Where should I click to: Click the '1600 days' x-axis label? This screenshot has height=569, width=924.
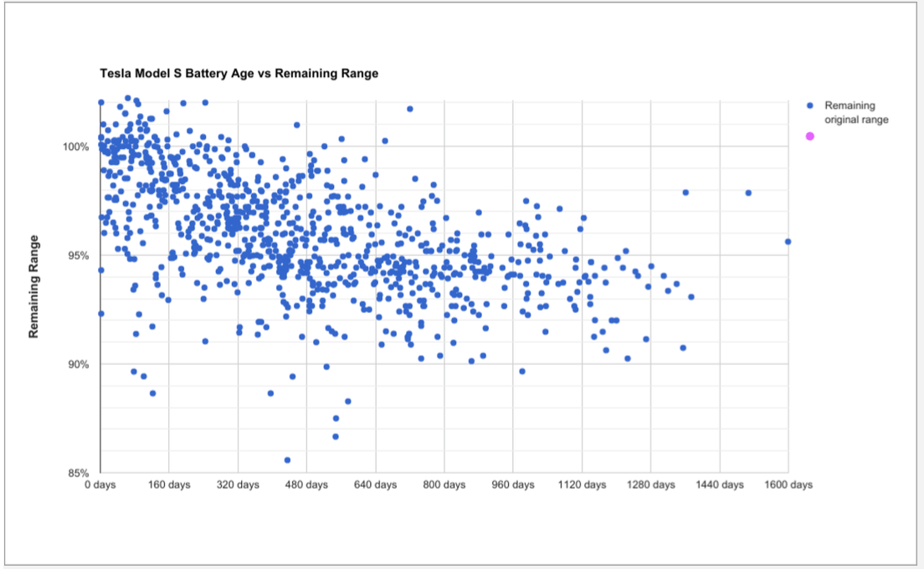click(788, 485)
